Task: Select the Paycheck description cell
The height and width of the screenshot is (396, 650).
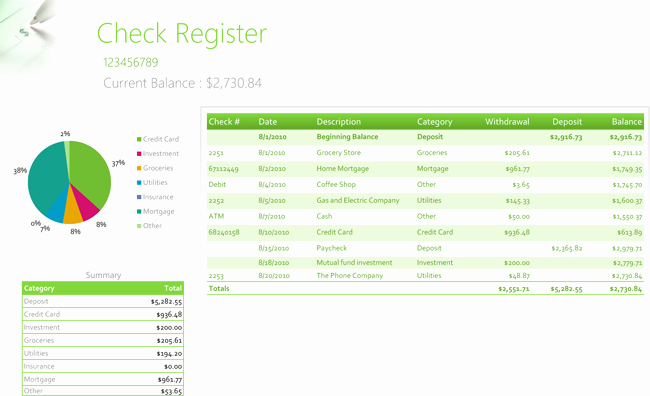Action: click(x=332, y=248)
